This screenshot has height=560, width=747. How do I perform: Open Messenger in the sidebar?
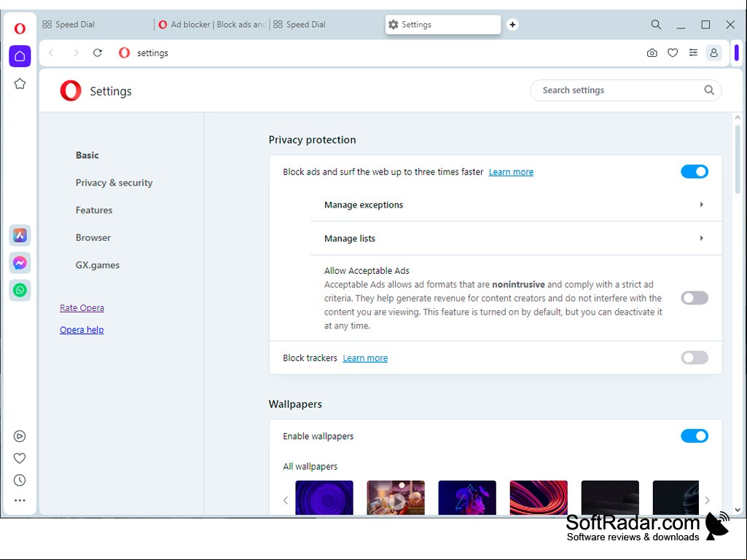20,263
